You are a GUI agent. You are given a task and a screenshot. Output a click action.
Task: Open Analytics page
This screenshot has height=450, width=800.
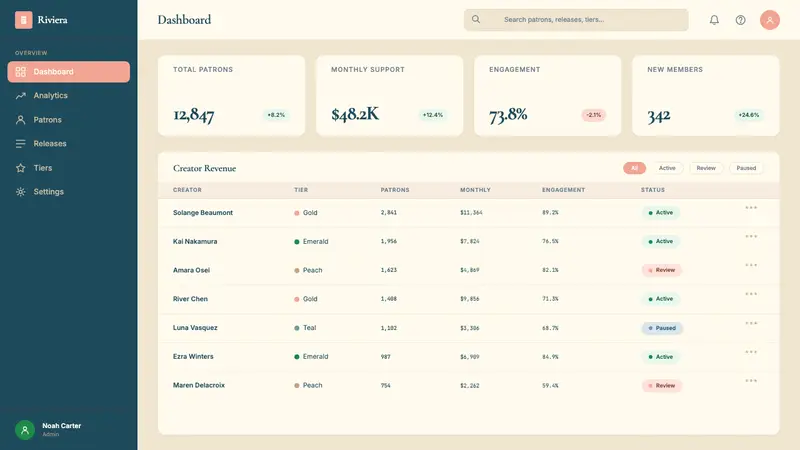68,96
